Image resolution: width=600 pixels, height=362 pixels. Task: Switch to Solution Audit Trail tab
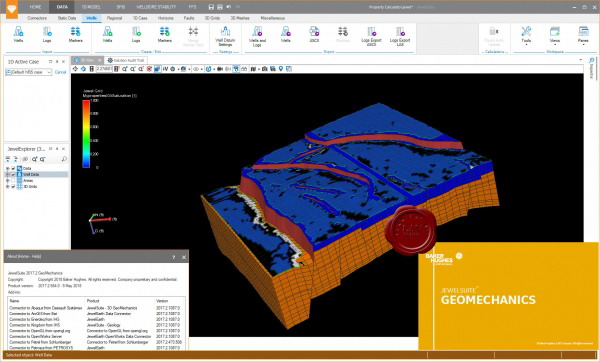click(x=126, y=60)
